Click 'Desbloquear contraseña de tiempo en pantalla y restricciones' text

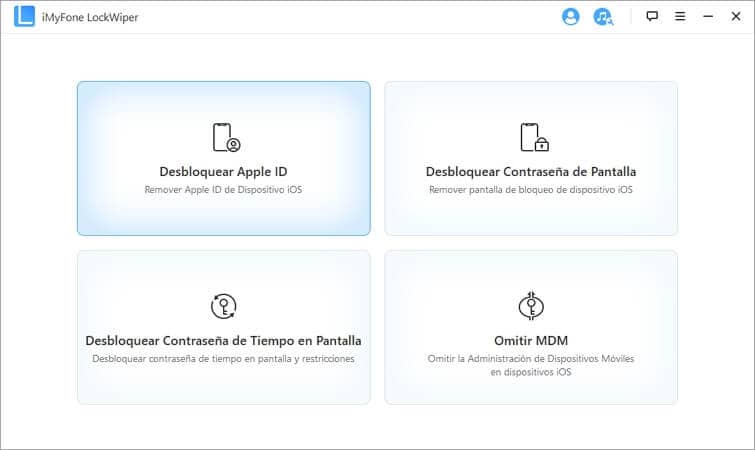click(223, 359)
